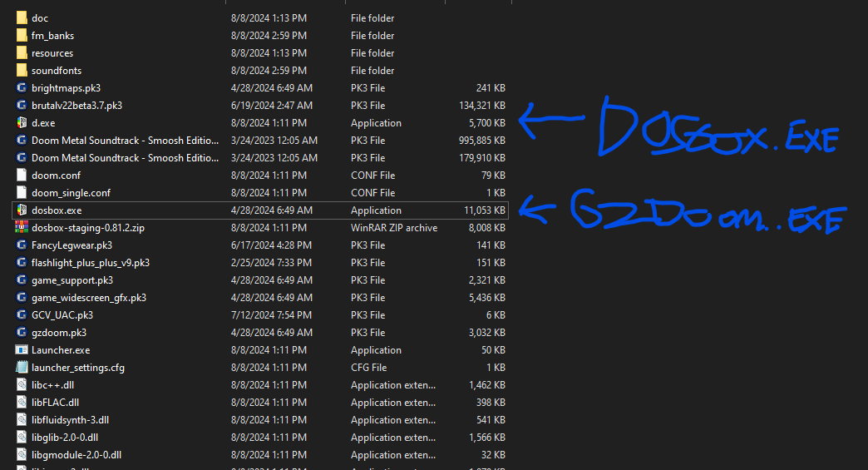This screenshot has width=868, height=470.
Task: Click the folder name soundfonts
Action: click(57, 71)
